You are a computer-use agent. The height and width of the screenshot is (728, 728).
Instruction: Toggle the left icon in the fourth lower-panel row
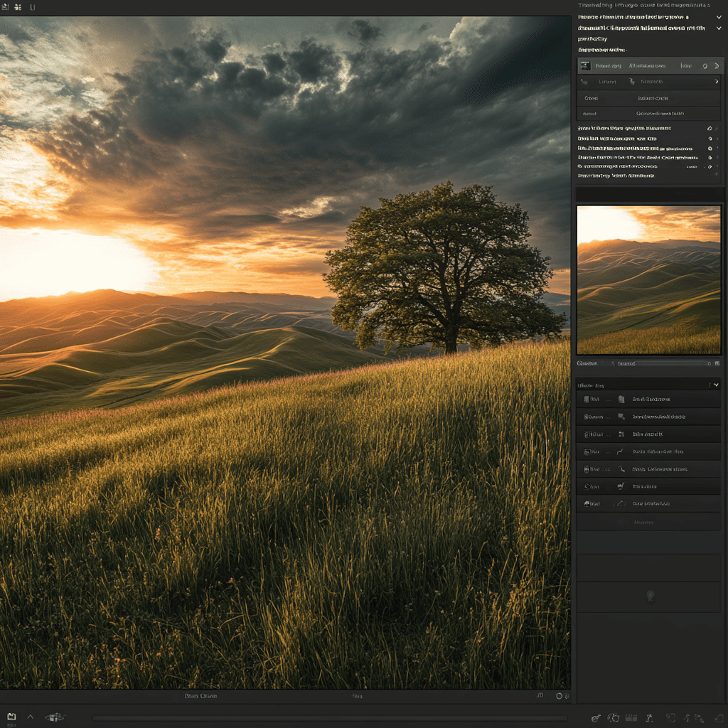(x=587, y=451)
